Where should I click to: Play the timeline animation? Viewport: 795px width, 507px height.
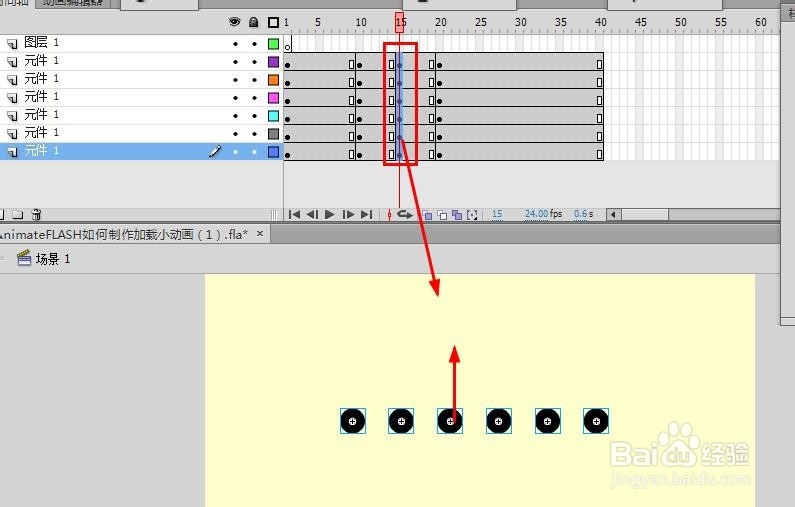(x=330, y=214)
